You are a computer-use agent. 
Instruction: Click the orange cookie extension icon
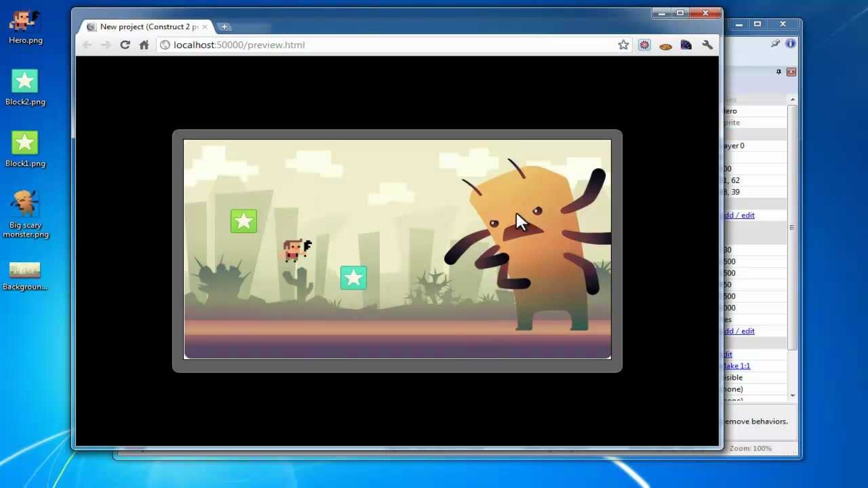point(665,45)
